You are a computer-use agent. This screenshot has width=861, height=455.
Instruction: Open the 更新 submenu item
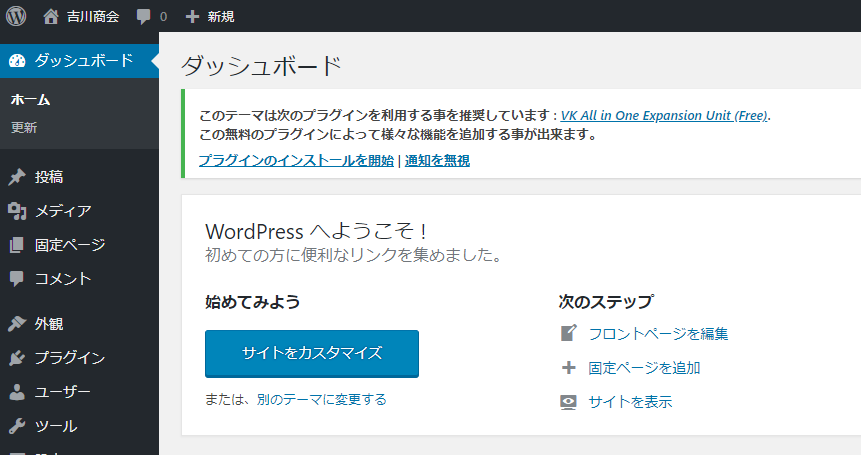tap(24, 128)
